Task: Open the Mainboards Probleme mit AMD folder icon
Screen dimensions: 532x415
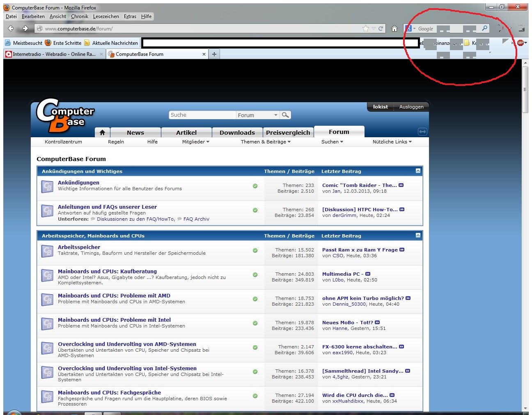Action: click(x=47, y=300)
